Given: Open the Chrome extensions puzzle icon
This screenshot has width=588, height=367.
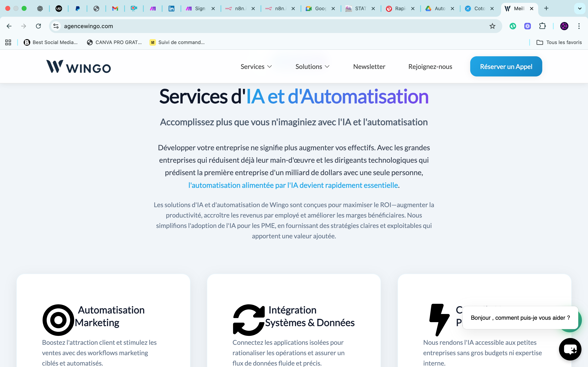Looking at the screenshot, I should click(x=542, y=26).
